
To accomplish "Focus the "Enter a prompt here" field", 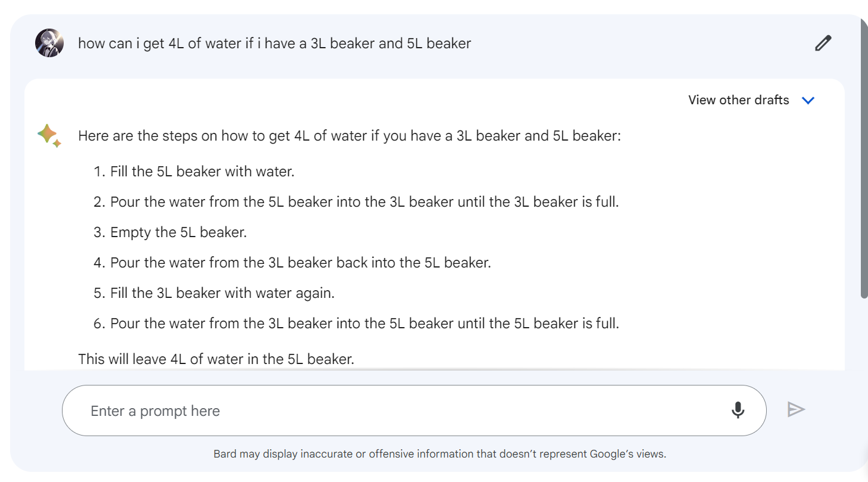I will tap(393, 411).
